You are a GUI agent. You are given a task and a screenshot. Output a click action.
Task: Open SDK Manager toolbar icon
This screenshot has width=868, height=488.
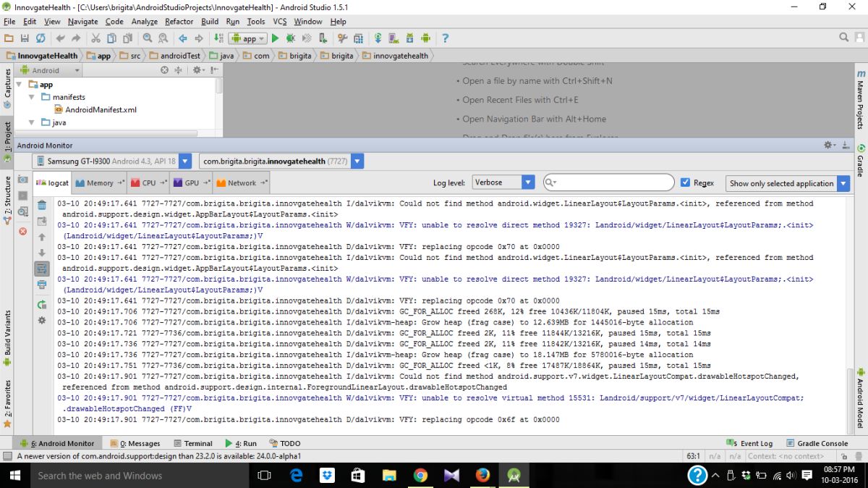(x=409, y=38)
